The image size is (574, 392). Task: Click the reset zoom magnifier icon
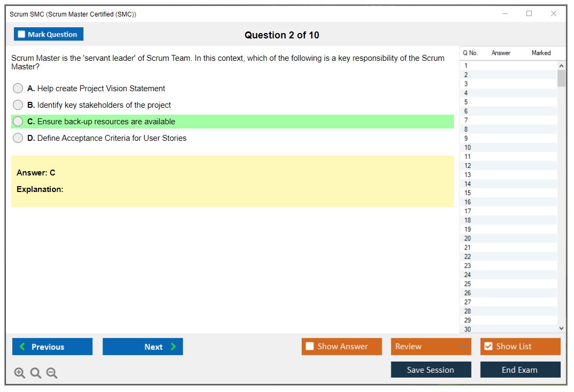pyautogui.click(x=36, y=373)
